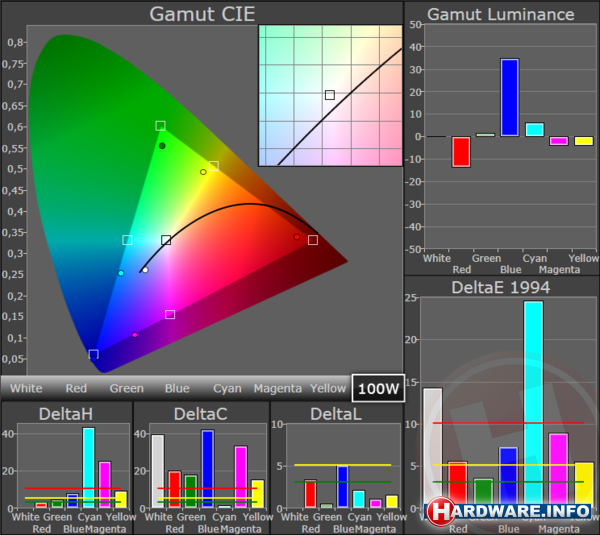Click the yellow bar in DeltaE 1994 chart
This screenshot has height=535, width=600.
584,485
